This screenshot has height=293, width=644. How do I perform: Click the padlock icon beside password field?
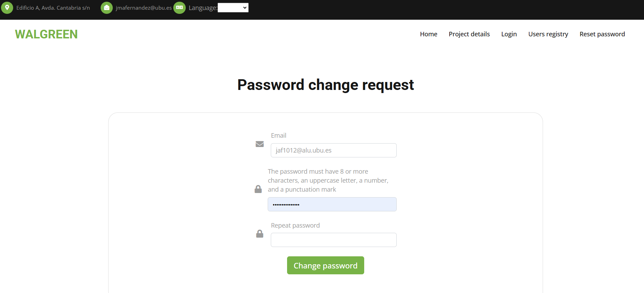(258, 189)
